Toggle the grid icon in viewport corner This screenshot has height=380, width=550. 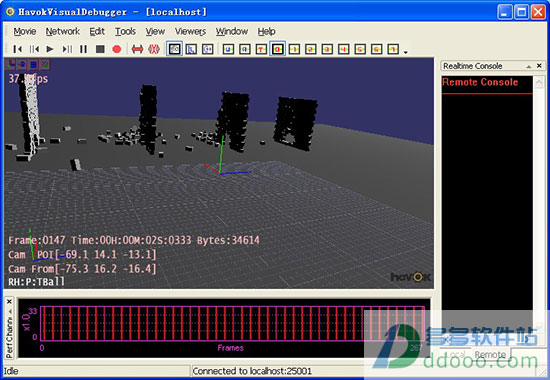click(33, 65)
